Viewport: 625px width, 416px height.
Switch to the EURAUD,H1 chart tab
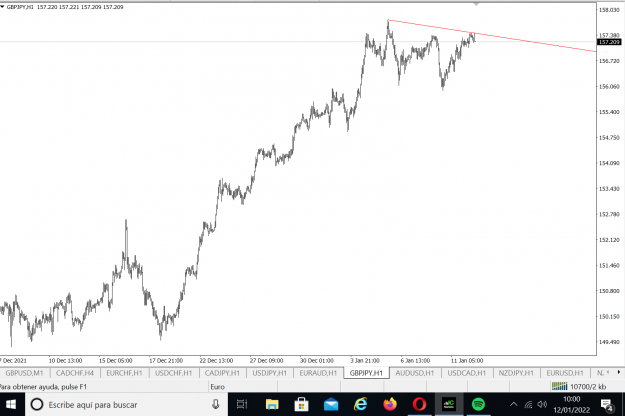coord(318,373)
